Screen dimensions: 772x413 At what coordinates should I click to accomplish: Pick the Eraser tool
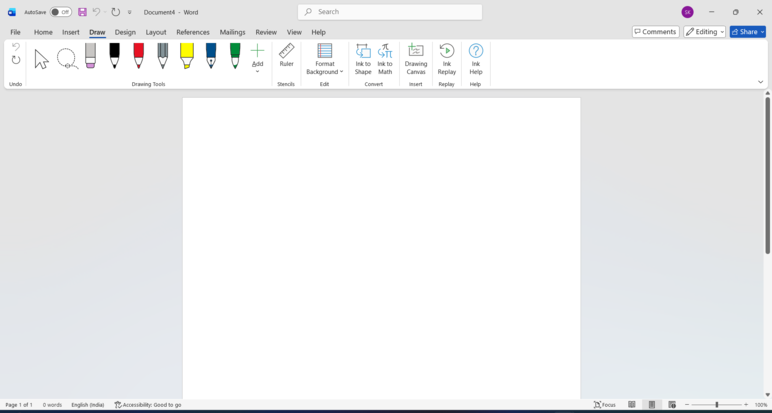[x=91, y=56]
